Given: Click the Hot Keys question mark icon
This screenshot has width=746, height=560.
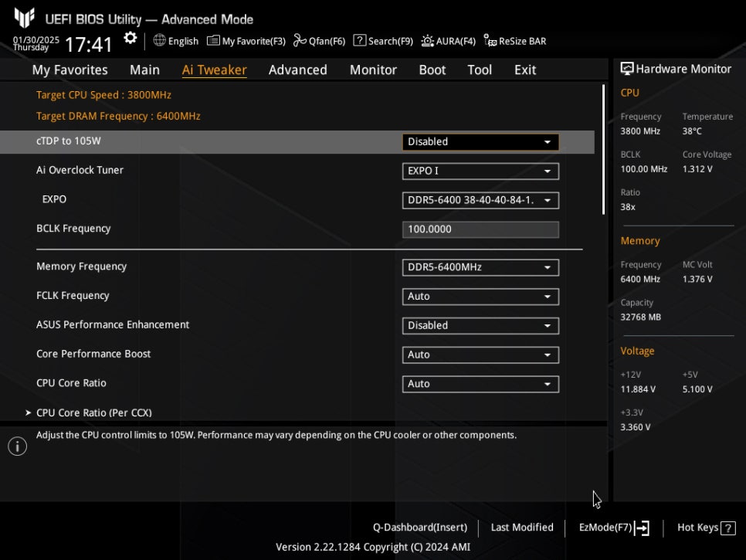Looking at the screenshot, I should [728, 528].
